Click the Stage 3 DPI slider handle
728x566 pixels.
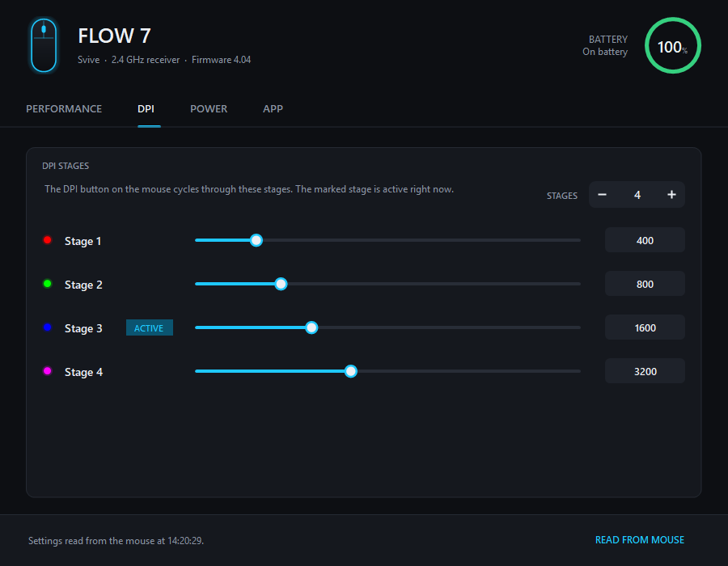click(311, 327)
